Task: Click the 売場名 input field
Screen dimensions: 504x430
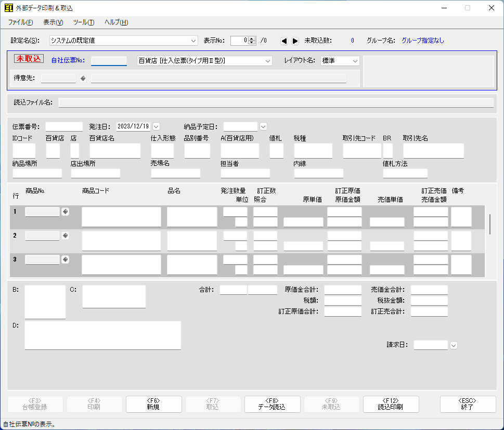Action: [x=175, y=174]
